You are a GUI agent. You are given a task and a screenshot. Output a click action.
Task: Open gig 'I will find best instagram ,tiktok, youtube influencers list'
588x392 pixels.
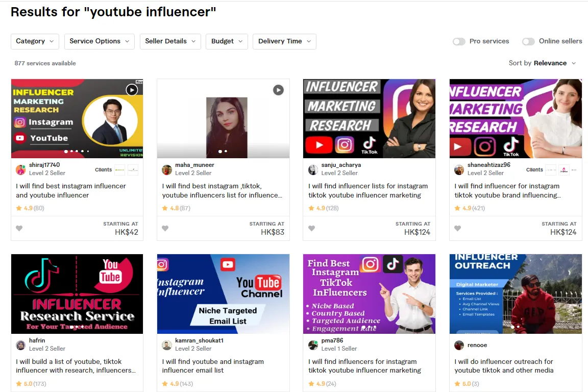(x=222, y=190)
